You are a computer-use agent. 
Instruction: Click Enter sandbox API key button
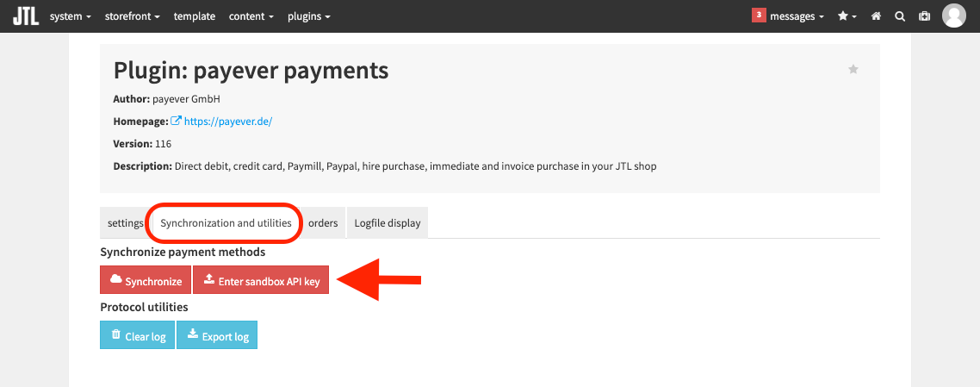tap(261, 279)
